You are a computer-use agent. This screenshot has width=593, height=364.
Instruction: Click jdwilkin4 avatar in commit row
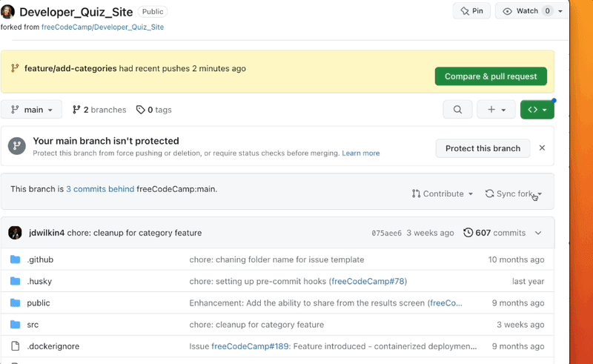click(15, 233)
